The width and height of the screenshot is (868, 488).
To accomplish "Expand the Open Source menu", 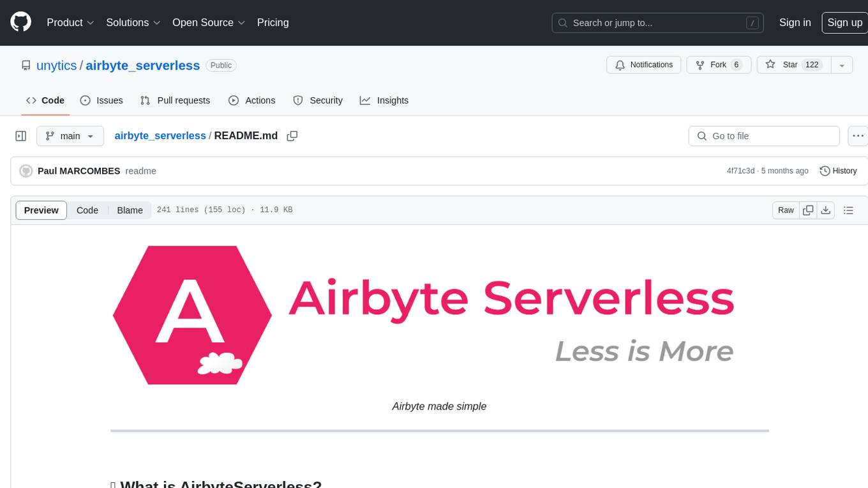I will [209, 22].
